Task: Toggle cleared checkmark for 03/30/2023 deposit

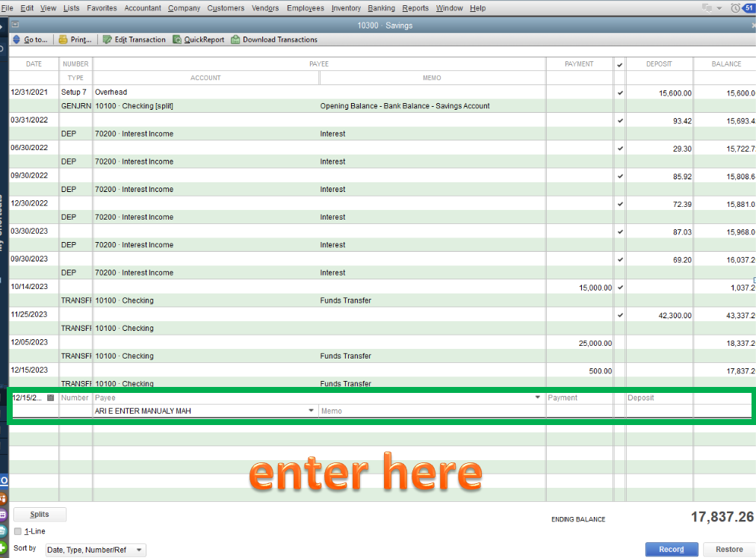Action: [620, 232]
